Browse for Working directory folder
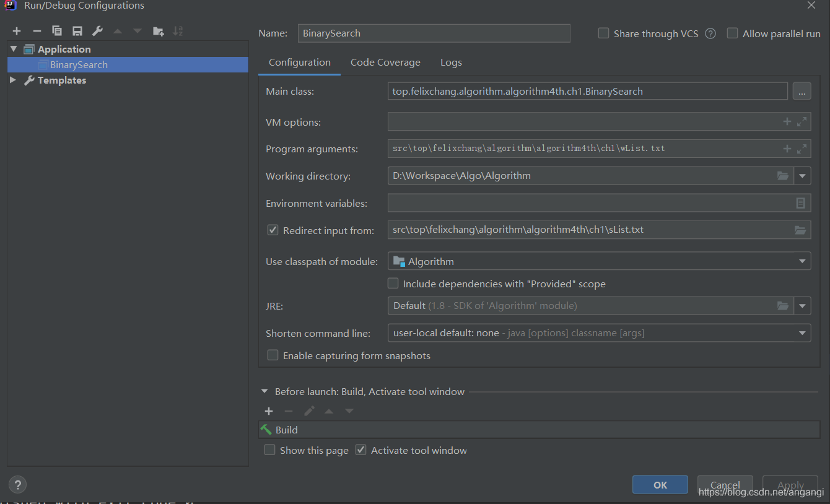This screenshot has width=830, height=504. coord(783,176)
